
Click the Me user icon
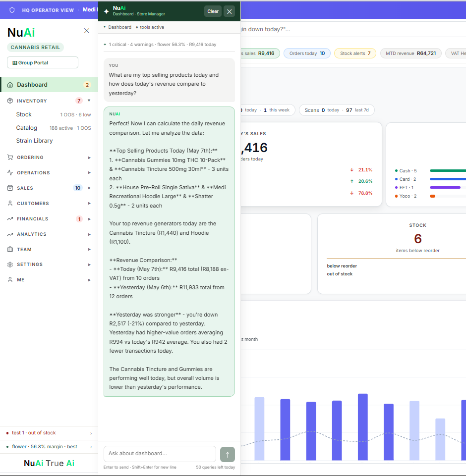(x=10, y=279)
